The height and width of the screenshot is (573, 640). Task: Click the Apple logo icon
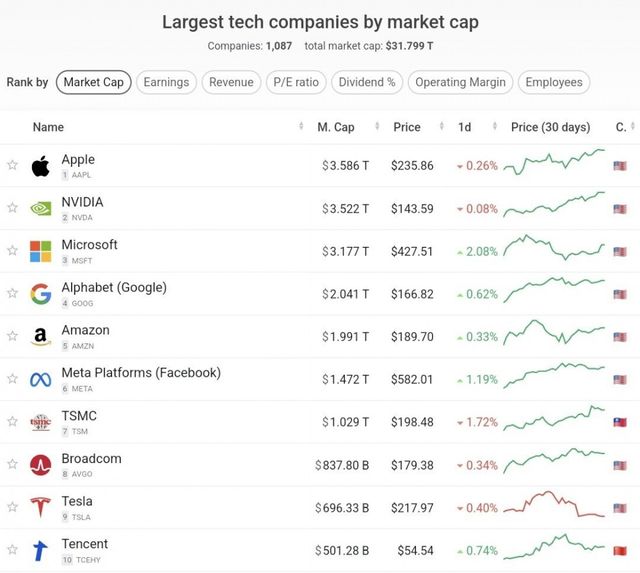click(40, 166)
